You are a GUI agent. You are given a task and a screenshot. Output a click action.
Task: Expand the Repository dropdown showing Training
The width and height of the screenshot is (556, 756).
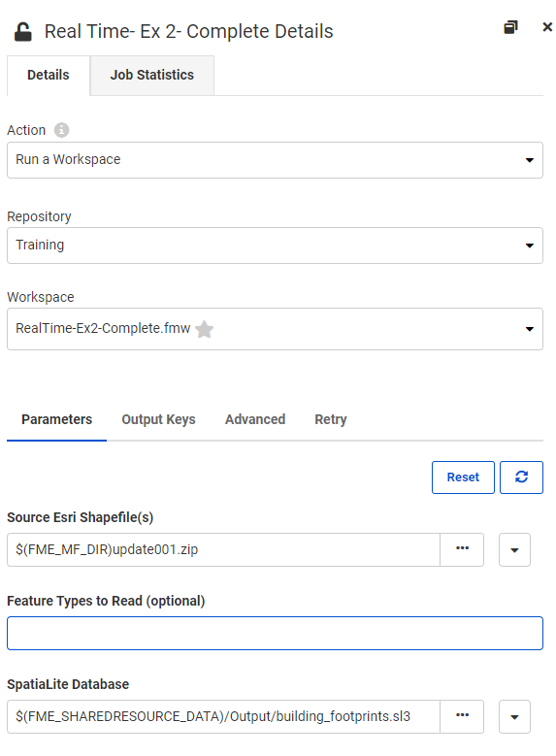[x=275, y=246]
